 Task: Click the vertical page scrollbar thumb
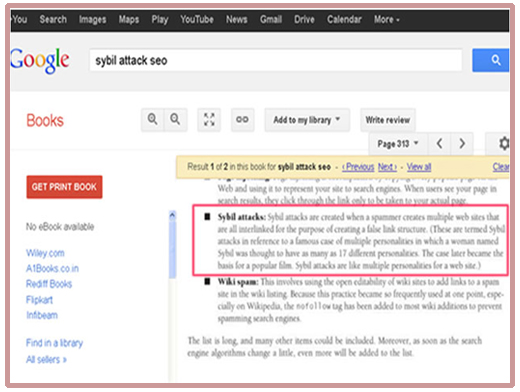point(172,249)
